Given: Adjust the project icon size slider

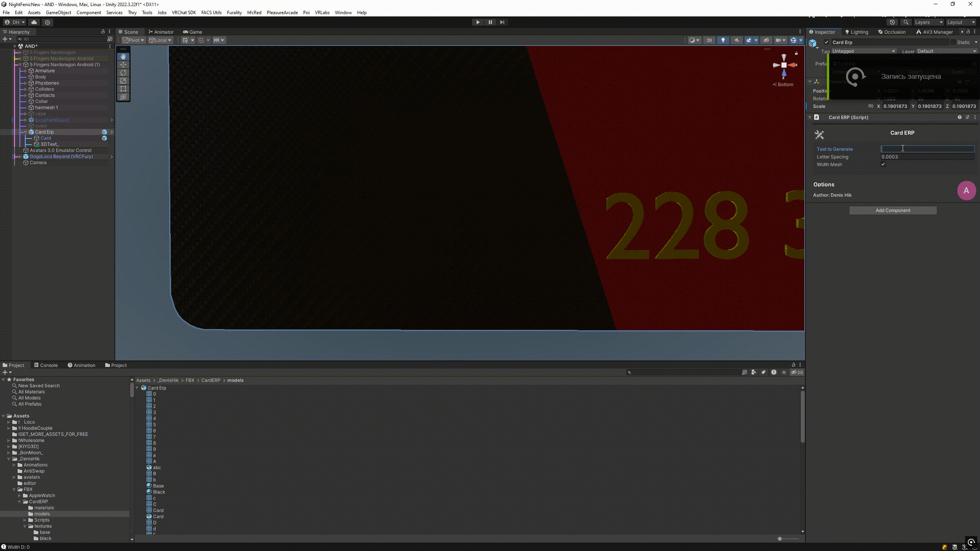Looking at the screenshot, I should pyautogui.click(x=780, y=539).
